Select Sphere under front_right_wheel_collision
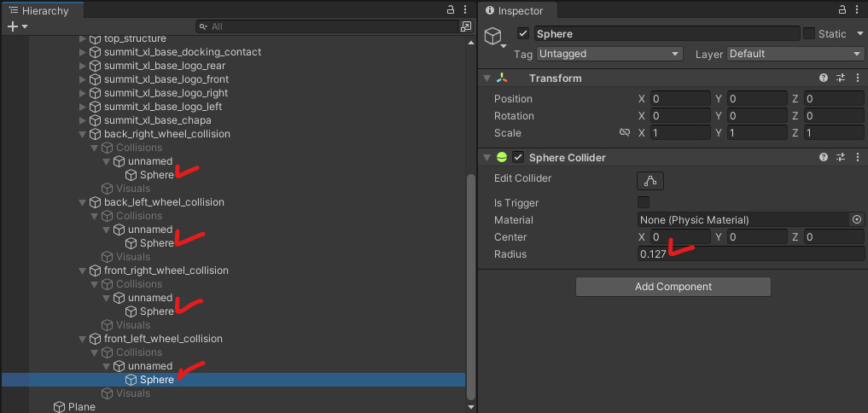Image resolution: width=868 pixels, height=413 pixels. coord(157,311)
